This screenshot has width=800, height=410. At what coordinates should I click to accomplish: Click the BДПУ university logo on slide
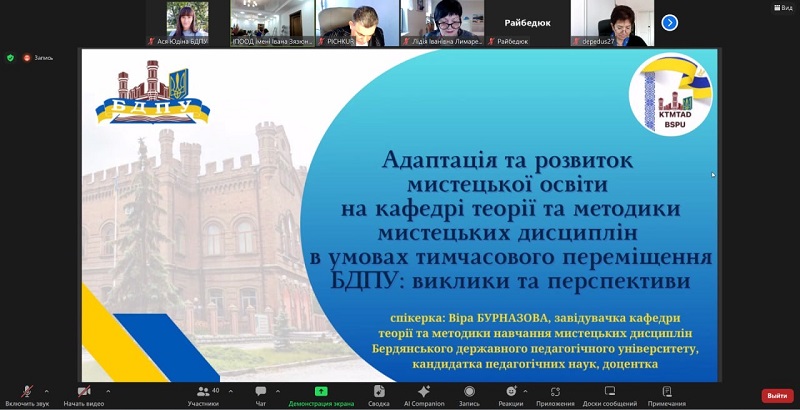coord(153,92)
